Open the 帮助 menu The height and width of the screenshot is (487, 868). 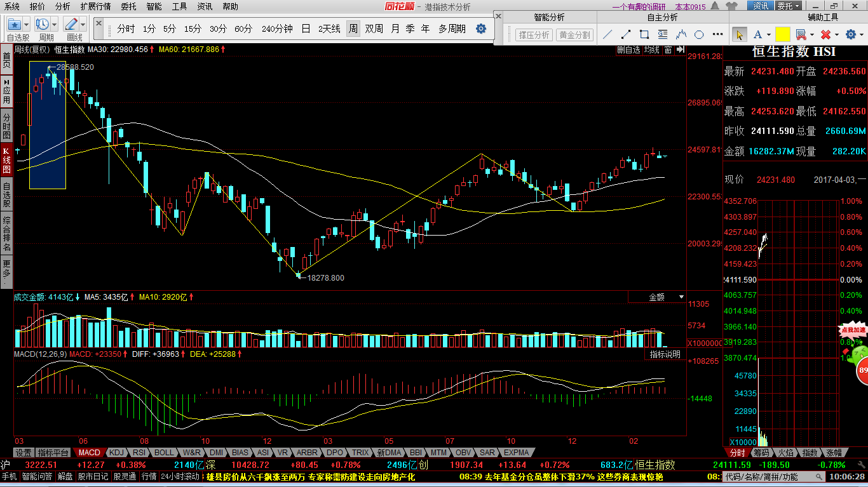(x=230, y=6)
